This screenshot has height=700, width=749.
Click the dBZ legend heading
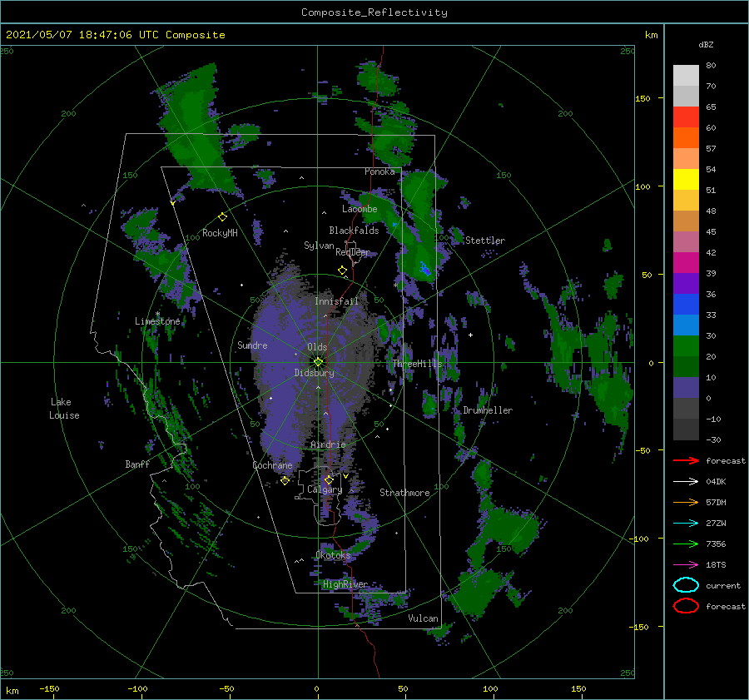[706, 45]
